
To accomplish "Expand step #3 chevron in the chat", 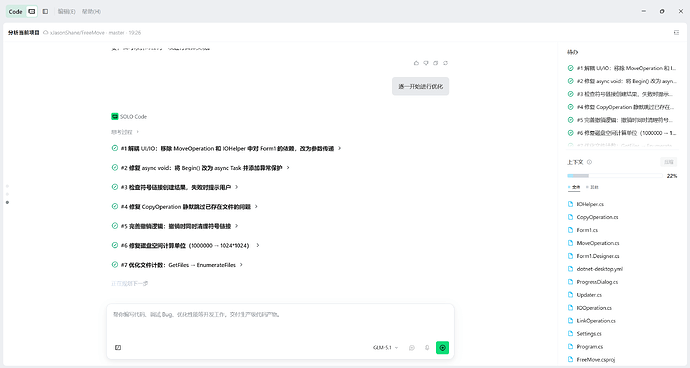I will click(x=236, y=187).
